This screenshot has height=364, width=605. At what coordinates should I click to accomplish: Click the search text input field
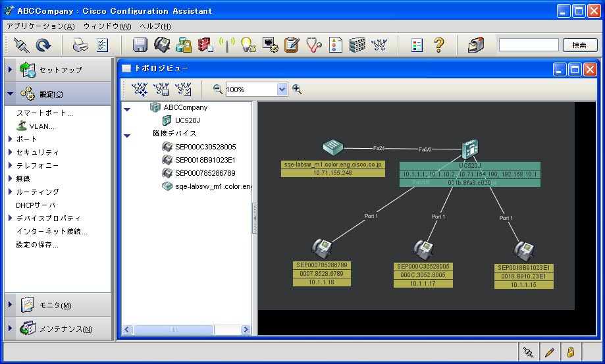529,45
